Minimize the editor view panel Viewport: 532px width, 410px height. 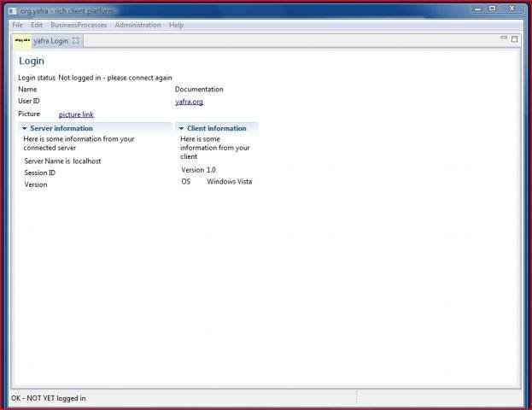pyautogui.click(x=504, y=38)
